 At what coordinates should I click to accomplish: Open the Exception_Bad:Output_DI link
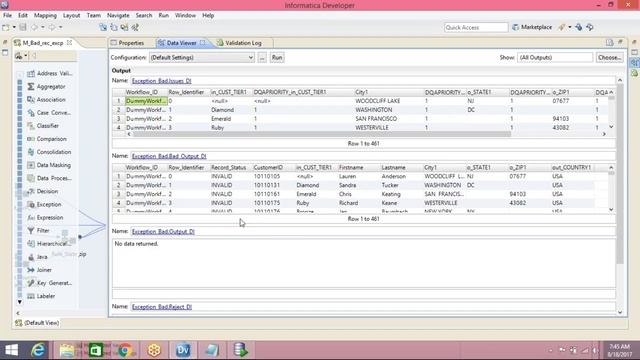click(x=163, y=231)
